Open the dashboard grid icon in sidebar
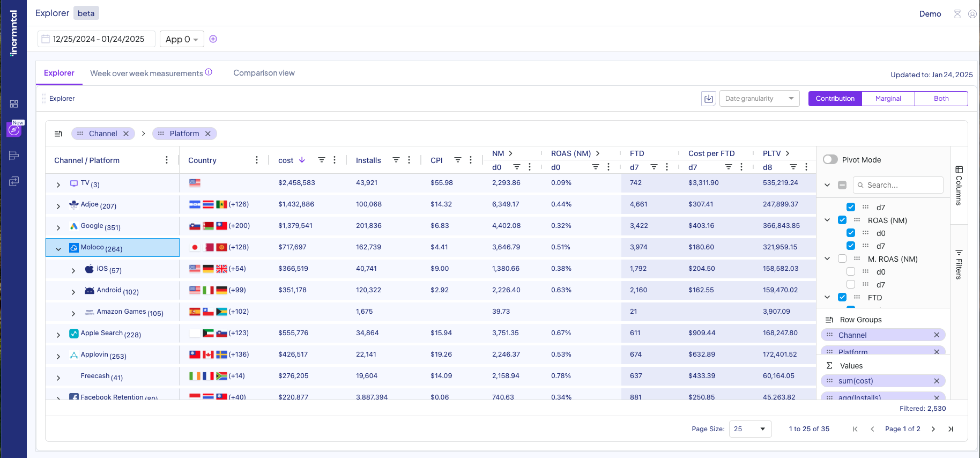The height and width of the screenshot is (458, 980). (x=14, y=104)
